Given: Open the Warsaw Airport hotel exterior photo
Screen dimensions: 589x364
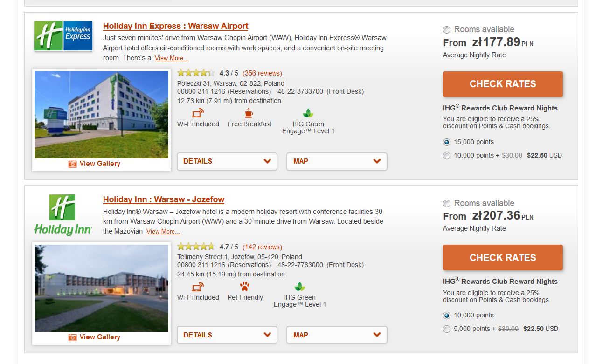Looking at the screenshot, I should point(101,115).
